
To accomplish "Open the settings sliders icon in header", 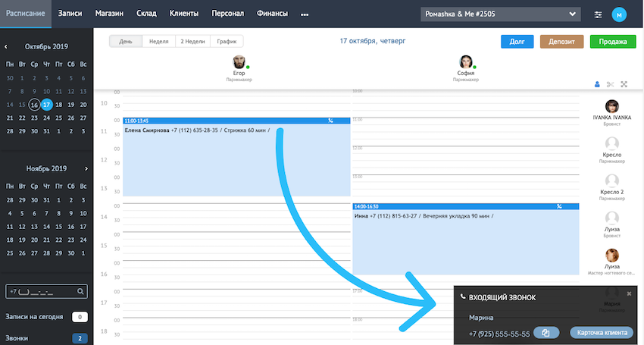I will tap(599, 14).
